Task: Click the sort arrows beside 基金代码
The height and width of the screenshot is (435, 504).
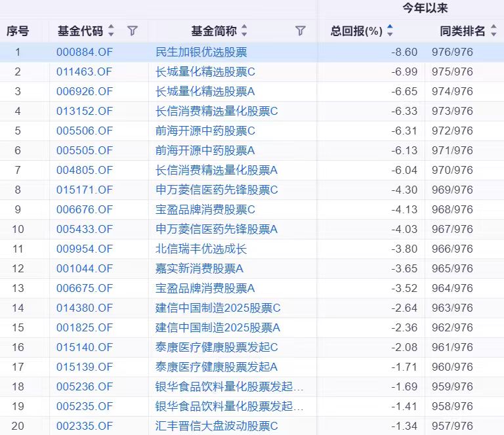Action: 111,31
